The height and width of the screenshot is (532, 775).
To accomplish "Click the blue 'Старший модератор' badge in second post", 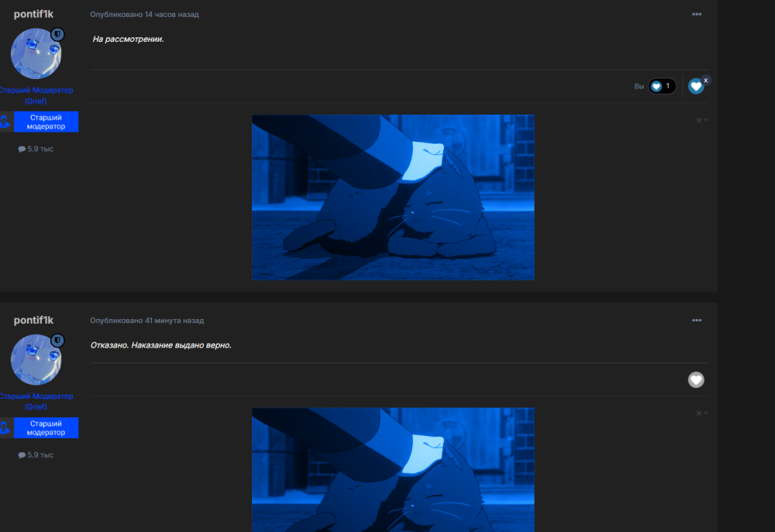I will pos(46,427).
